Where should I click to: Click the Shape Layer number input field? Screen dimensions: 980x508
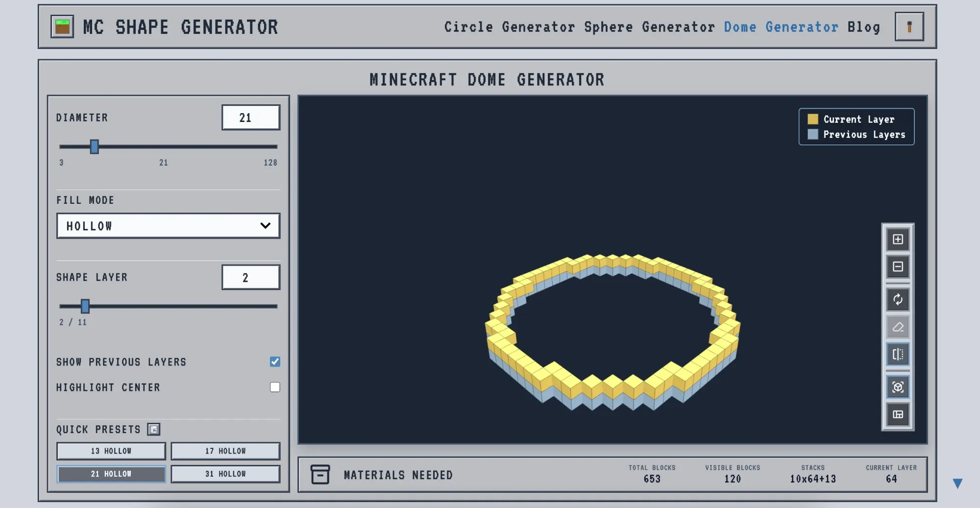pyautogui.click(x=251, y=277)
